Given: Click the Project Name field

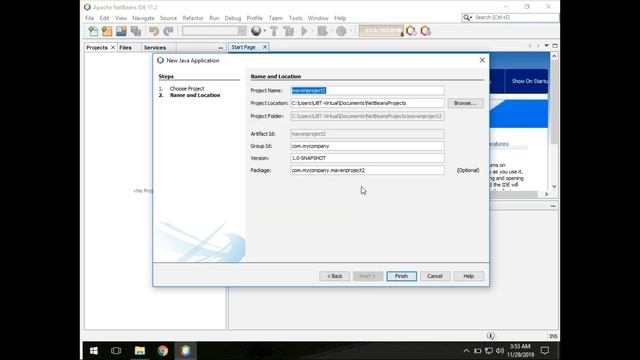Looking at the screenshot, I should pyautogui.click(x=367, y=90).
